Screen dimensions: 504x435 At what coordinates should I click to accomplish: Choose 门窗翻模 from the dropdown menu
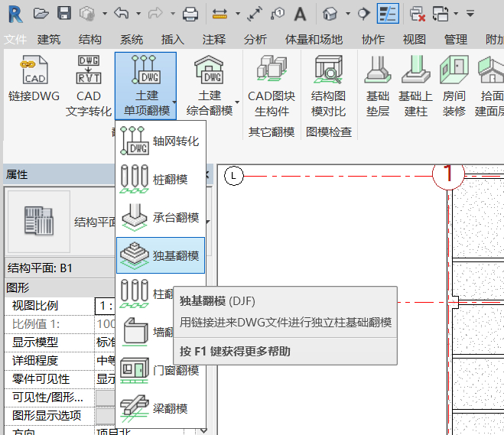coord(161,371)
